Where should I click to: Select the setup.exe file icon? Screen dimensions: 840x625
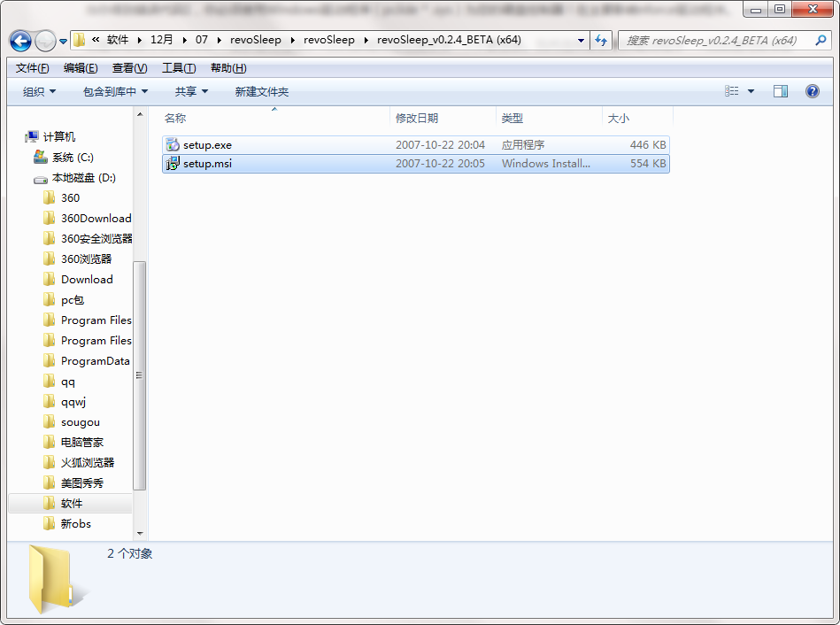point(172,144)
